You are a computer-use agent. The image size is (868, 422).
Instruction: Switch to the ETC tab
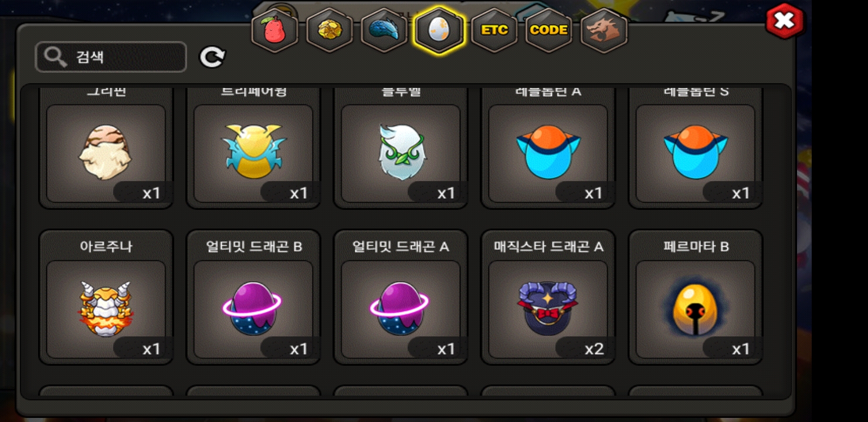pos(494,30)
